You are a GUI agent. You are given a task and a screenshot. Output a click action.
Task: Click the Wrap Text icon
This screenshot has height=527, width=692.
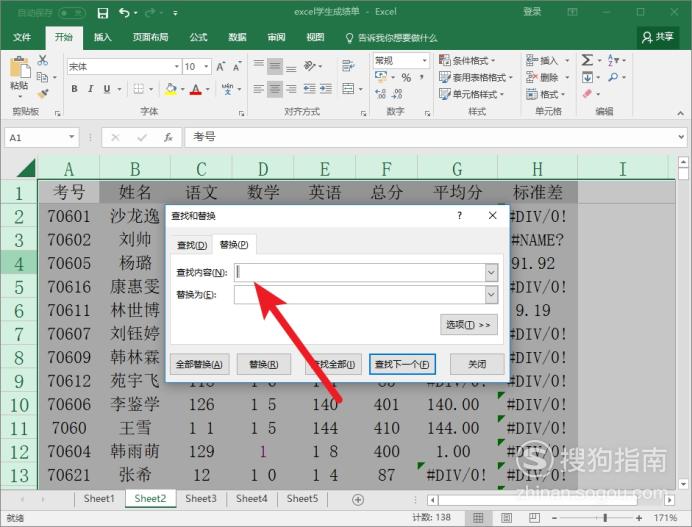coord(348,66)
